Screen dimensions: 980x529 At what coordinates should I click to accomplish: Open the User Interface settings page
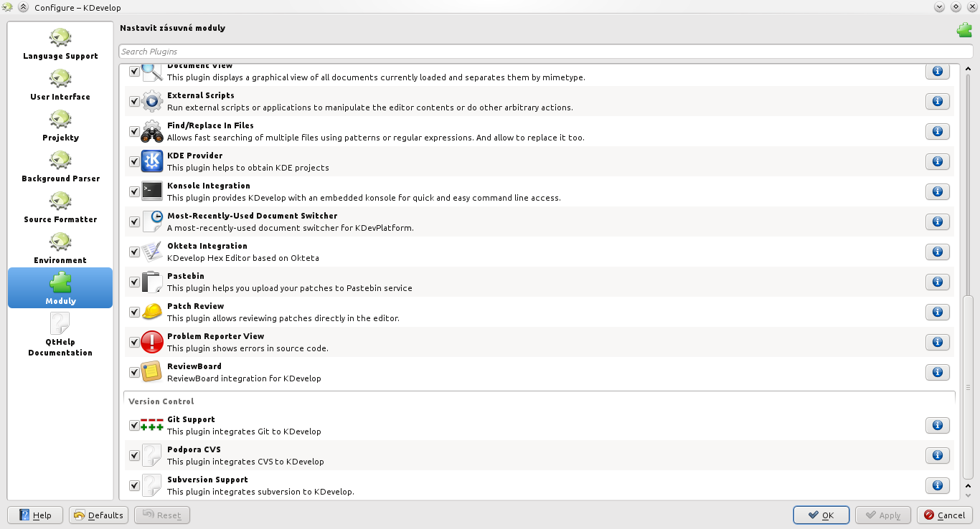point(60,85)
